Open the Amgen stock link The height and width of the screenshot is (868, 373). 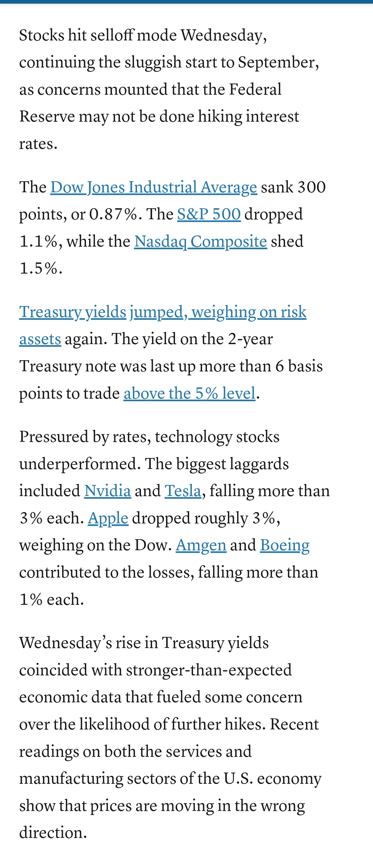point(201,546)
